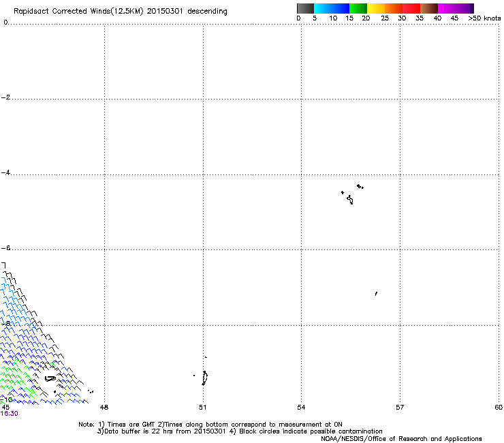Click the '>50 knots' legend label
The image size is (504, 443).
click(x=484, y=18)
